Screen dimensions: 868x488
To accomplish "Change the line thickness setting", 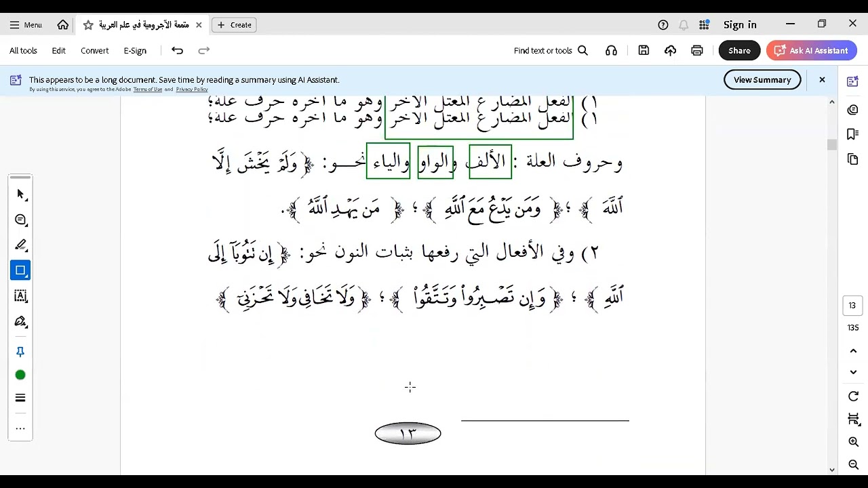I will [20, 398].
